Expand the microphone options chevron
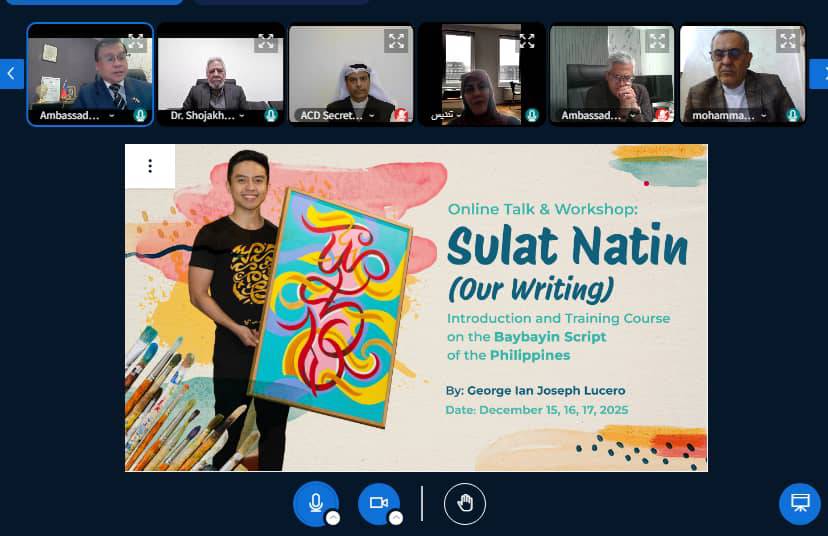This screenshot has width=828, height=536. [333, 518]
